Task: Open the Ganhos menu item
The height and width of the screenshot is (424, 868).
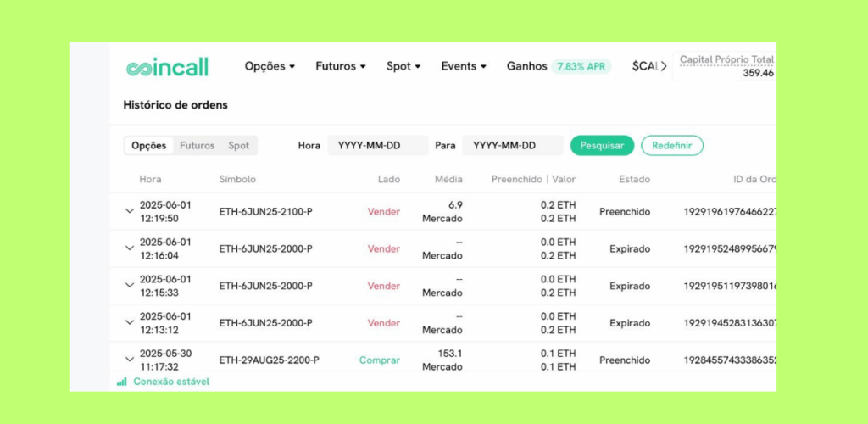Action: coord(526,66)
